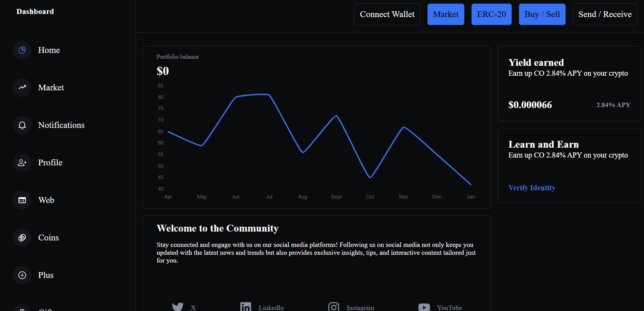
Task: Click the Send / Receive button
Action: click(604, 14)
